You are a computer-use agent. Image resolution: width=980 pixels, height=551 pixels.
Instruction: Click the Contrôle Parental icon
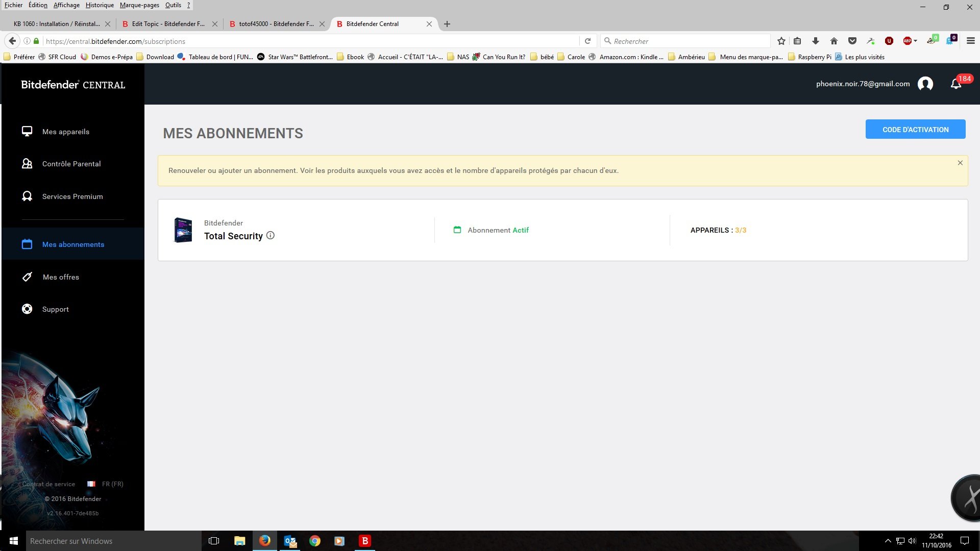pos(27,164)
